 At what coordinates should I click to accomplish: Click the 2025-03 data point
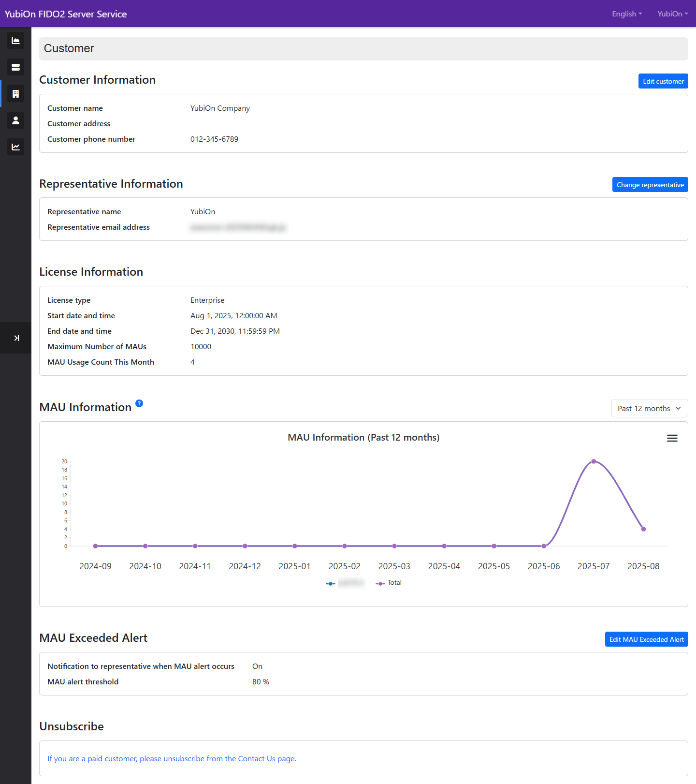coord(394,546)
